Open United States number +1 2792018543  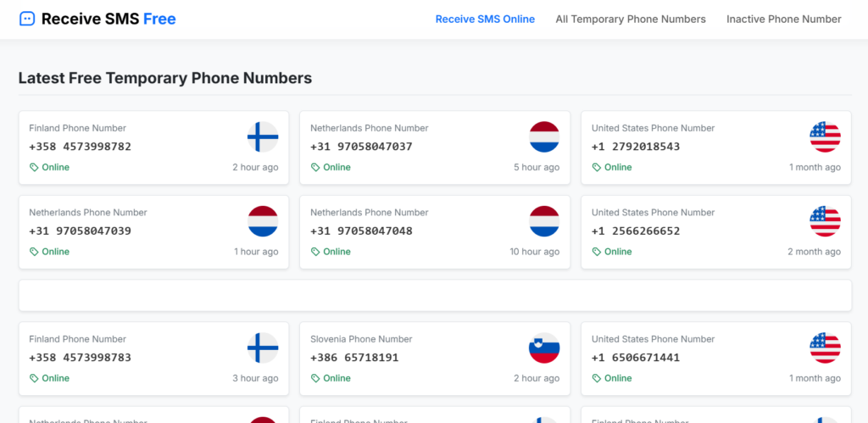pyautogui.click(x=636, y=147)
